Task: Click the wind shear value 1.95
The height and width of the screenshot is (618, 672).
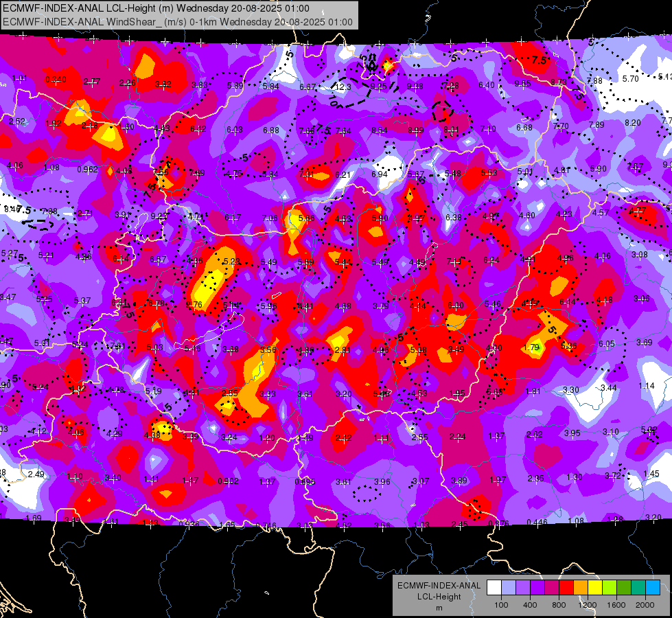Action: coord(457,393)
